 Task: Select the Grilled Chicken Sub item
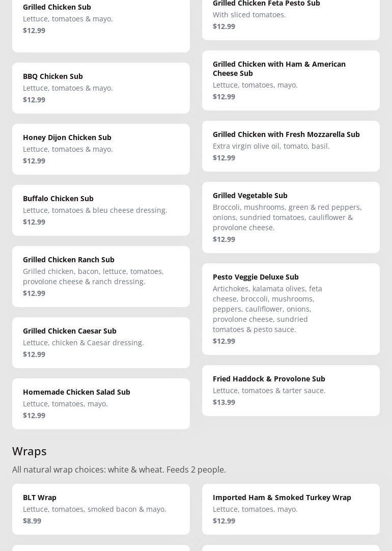pos(57,7)
